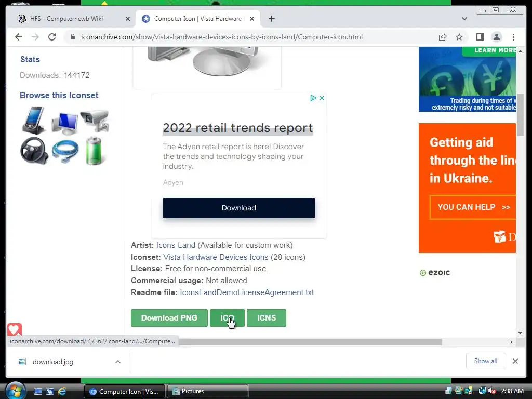Click the dark Download button in the ad
The image size is (532, 399).
click(239, 208)
